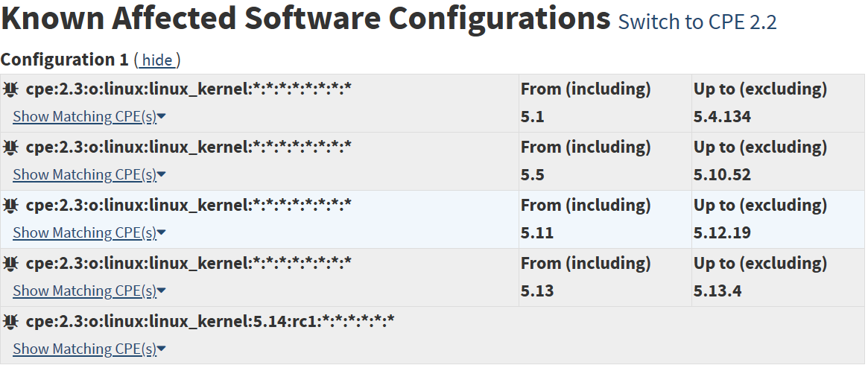Expand Show Matching CPE(s) for the 5.14:rc1 entry
Image resolution: width=868 pixels, height=368 pixels.
(x=89, y=349)
